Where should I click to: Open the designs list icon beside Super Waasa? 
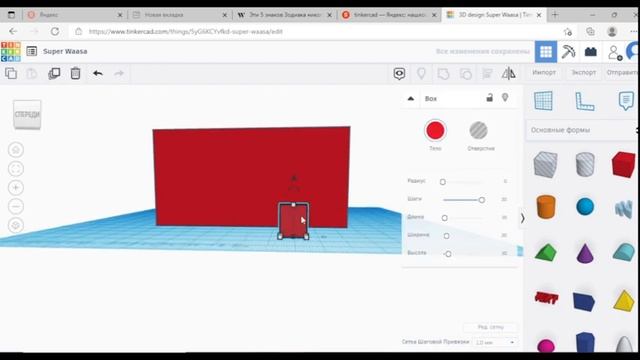coord(31,51)
